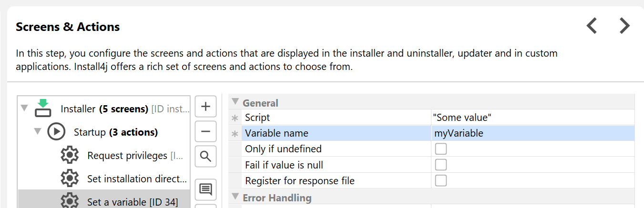Click the comment speech-bubble button
The image size is (644, 208).
(x=206, y=189)
